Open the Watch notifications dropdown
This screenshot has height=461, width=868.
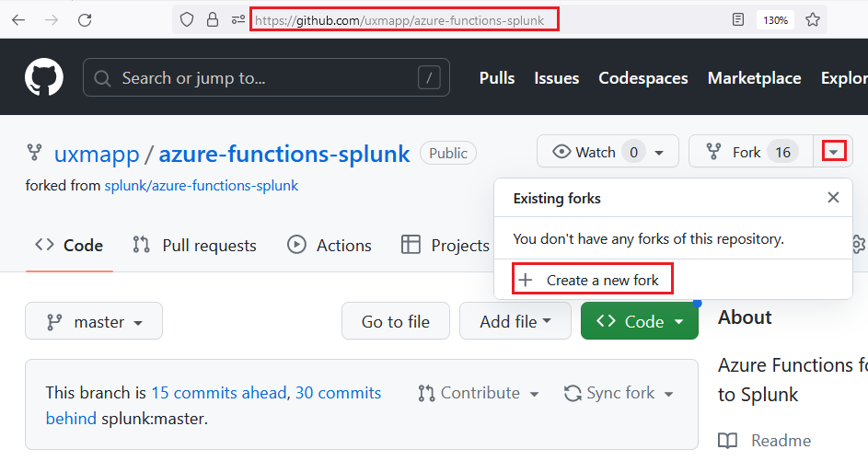pyautogui.click(x=608, y=152)
